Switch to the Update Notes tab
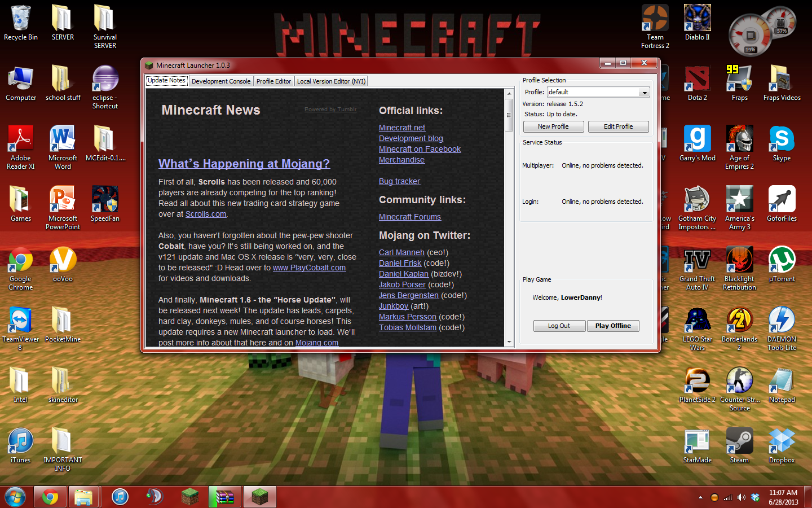This screenshot has height=508, width=812. [x=166, y=80]
